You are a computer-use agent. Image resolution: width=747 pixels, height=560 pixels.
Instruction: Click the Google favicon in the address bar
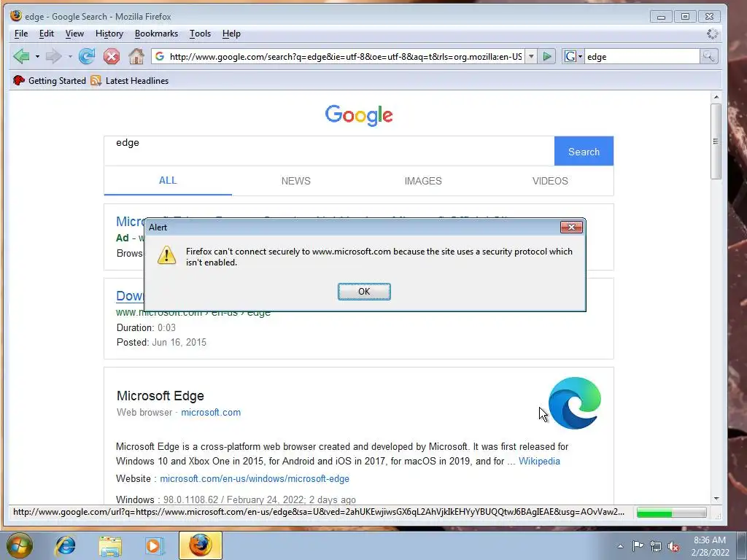[x=160, y=56]
